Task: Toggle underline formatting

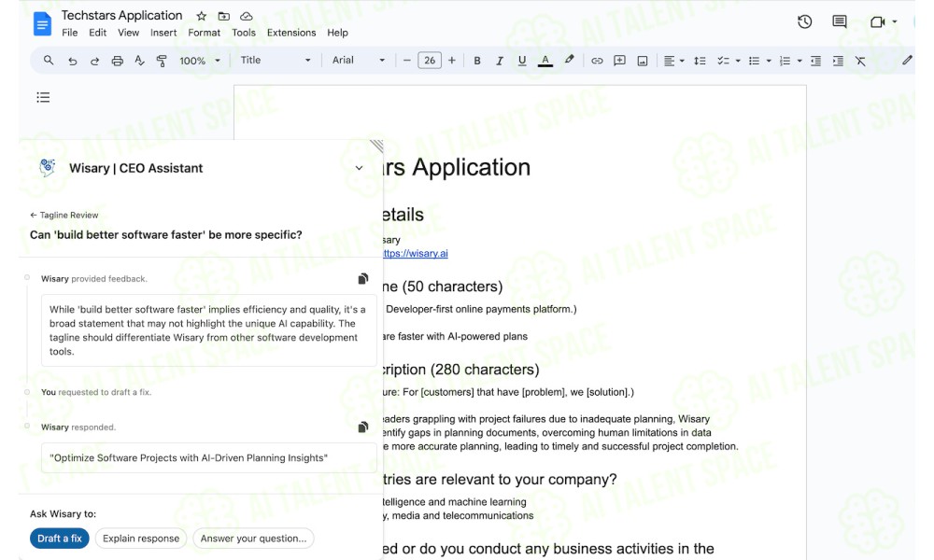Action: (522, 61)
